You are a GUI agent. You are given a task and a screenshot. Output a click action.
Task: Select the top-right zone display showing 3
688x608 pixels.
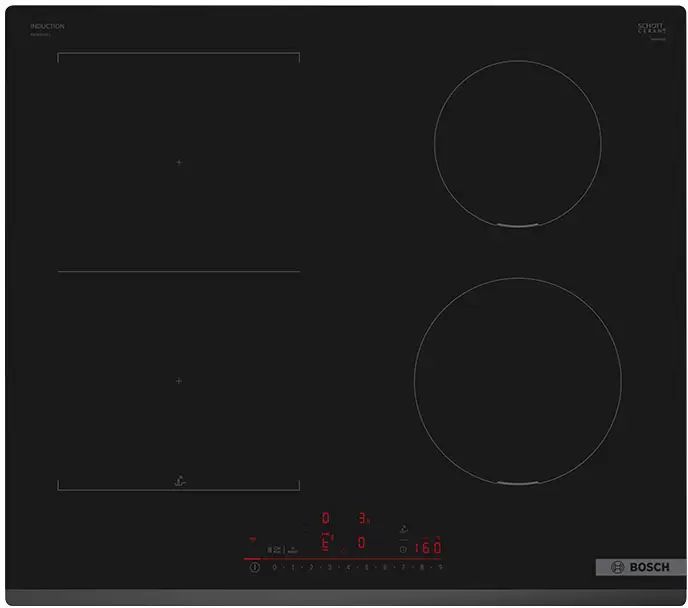point(363,518)
